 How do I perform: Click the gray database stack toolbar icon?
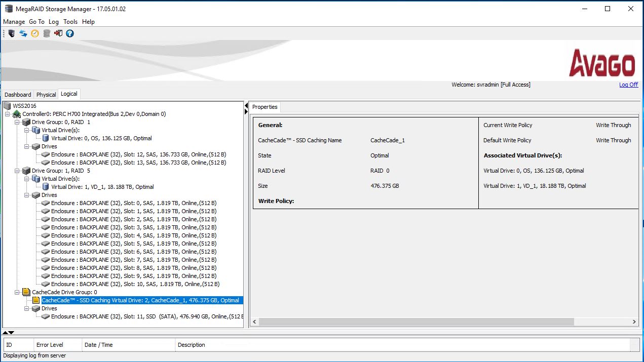pos(47,33)
